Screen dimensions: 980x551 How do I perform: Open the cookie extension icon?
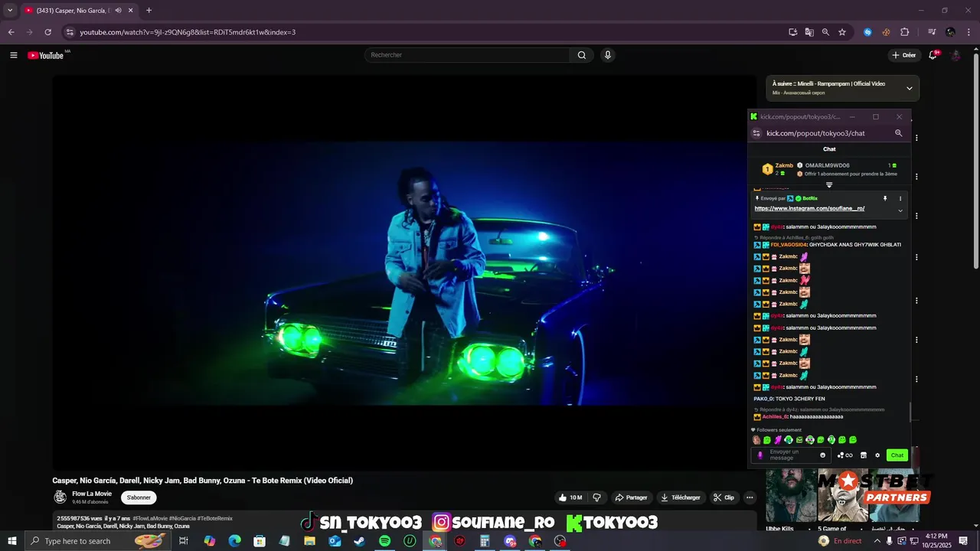(886, 32)
